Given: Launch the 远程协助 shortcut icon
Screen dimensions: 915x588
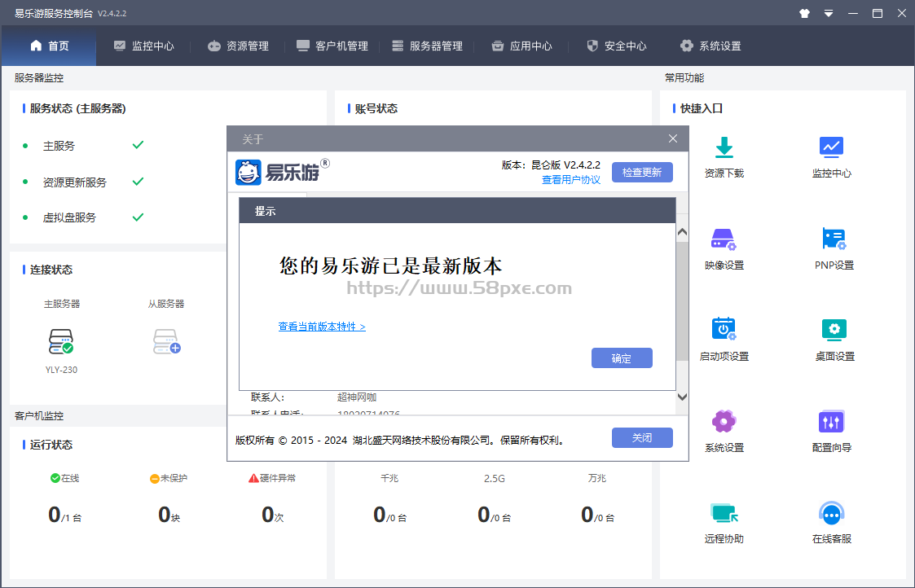Looking at the screenshot, I should (x=724, y=513).
